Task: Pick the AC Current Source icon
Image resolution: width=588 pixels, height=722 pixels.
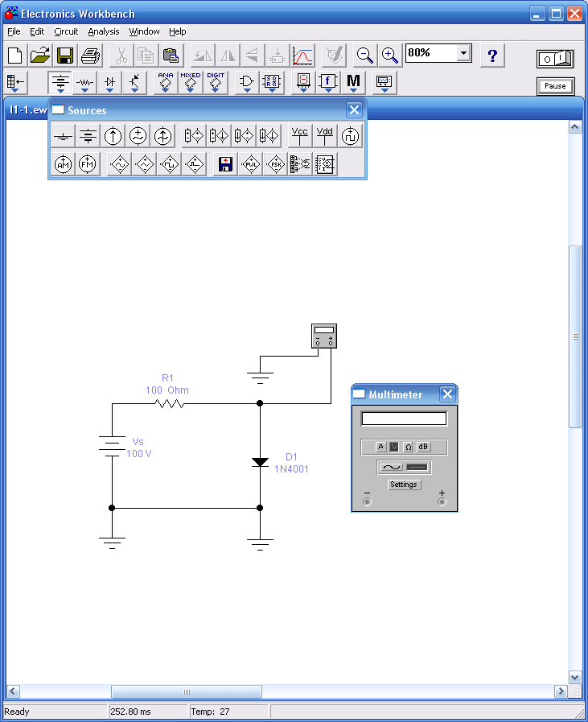Action: [x=162, y=136]
